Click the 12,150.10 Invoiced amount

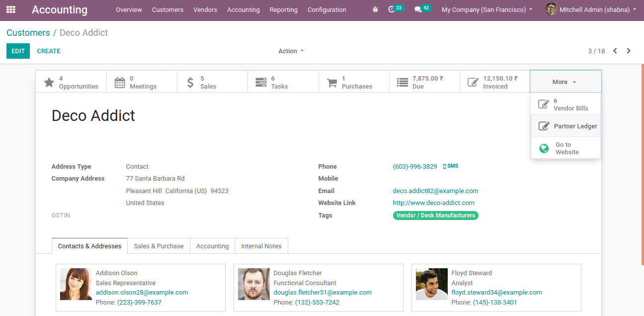500,79
